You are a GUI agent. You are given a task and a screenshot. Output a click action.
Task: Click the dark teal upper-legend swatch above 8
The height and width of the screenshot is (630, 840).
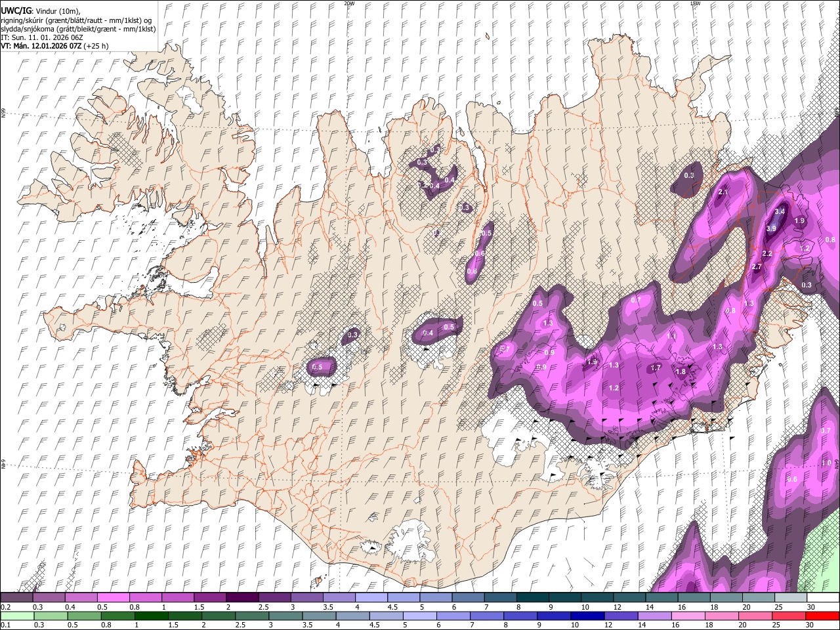(x=532, y=598)
